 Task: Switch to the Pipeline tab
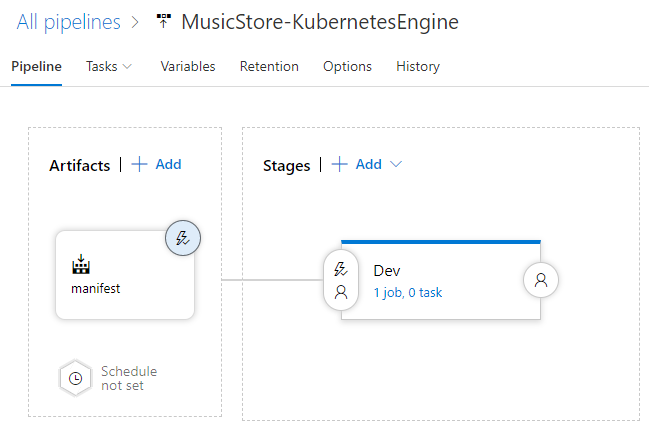point(36,67)
